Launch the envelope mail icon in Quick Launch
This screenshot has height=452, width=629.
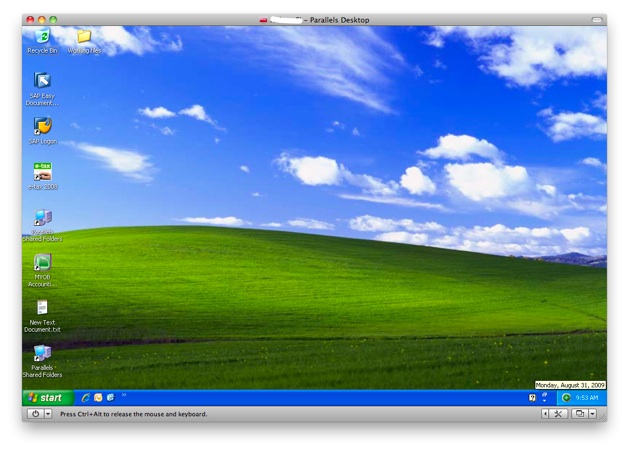click(x=98, y=398)
